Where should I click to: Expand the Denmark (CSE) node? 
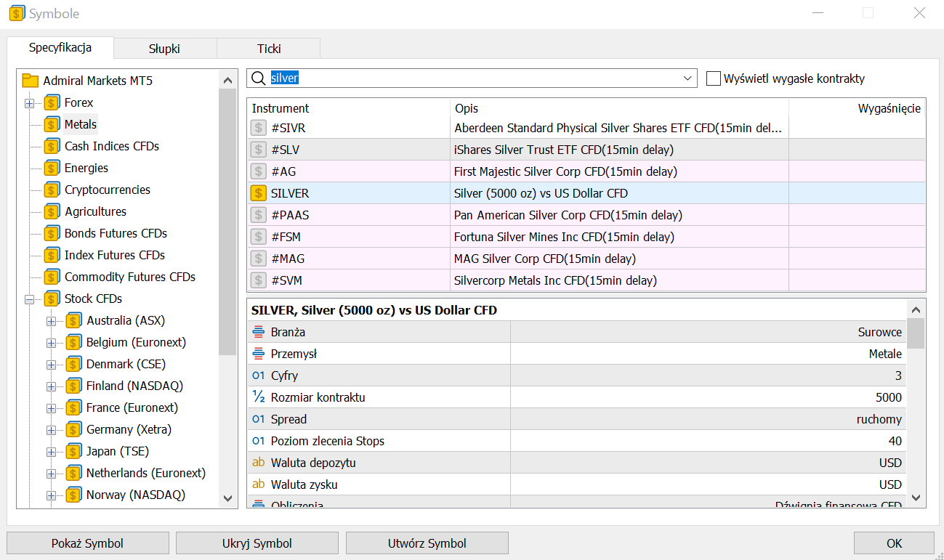(x=51, y=364)
